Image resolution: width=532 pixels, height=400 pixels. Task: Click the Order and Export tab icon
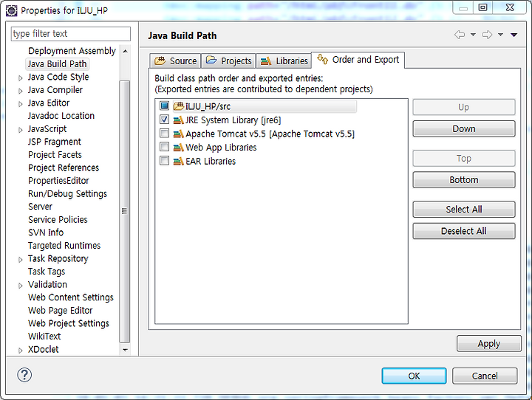pyautogui.click(x=322, y=59)
